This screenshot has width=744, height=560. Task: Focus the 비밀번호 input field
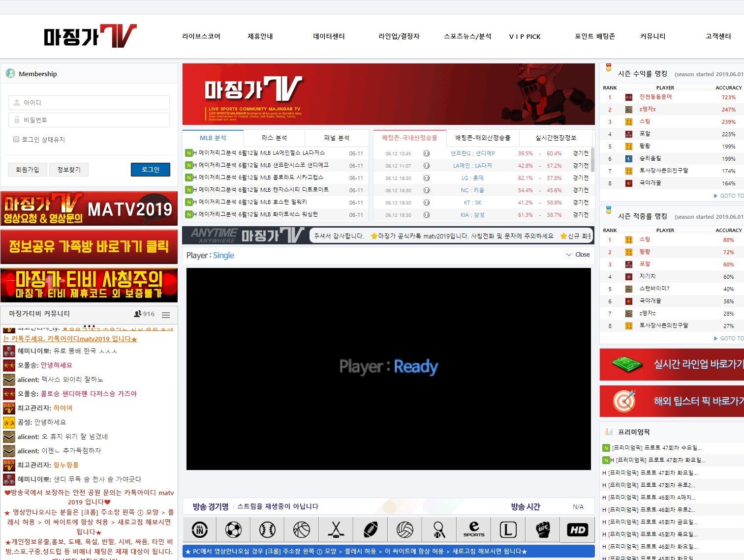(x=89, y=120)
